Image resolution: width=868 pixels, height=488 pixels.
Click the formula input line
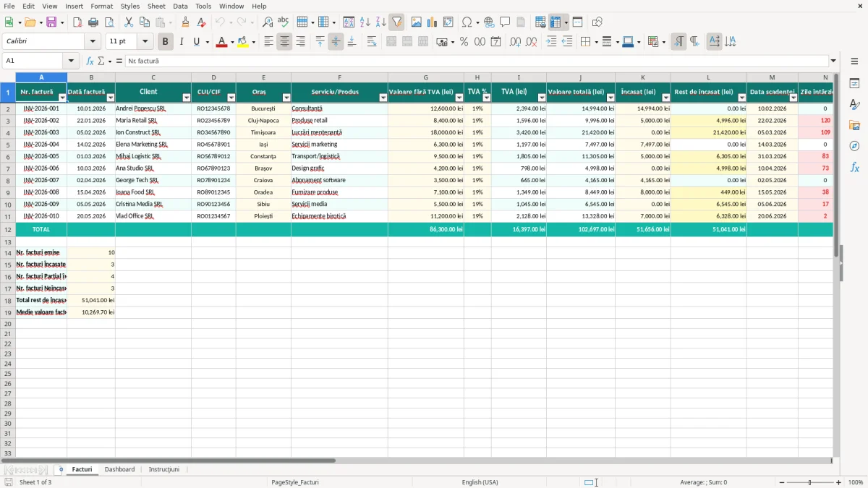(x=476, y=61)
